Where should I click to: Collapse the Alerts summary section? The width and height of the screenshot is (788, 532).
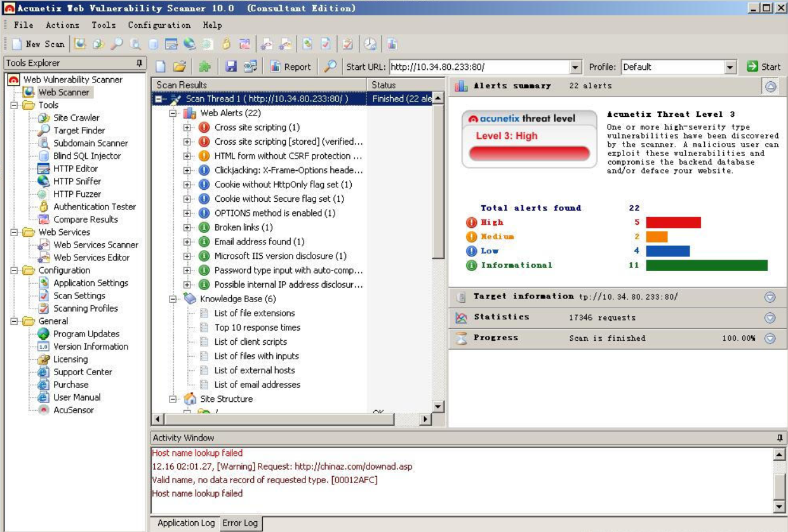click(771, 86)
